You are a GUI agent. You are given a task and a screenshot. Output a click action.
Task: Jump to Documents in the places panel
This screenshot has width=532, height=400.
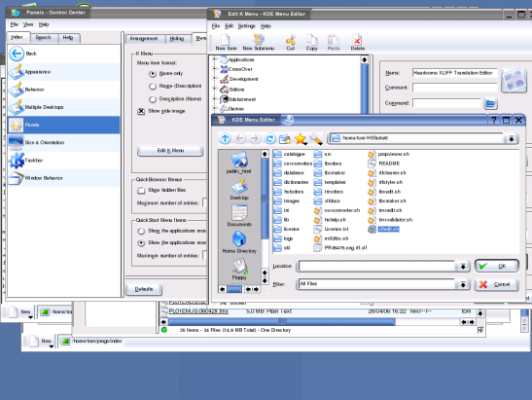239,215
